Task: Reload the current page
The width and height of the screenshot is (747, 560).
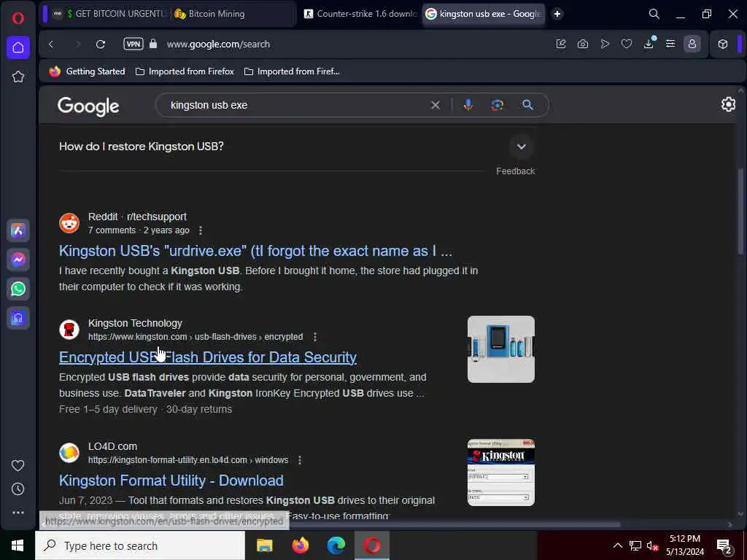Action: pyautogui.click(x=101, y=44)
